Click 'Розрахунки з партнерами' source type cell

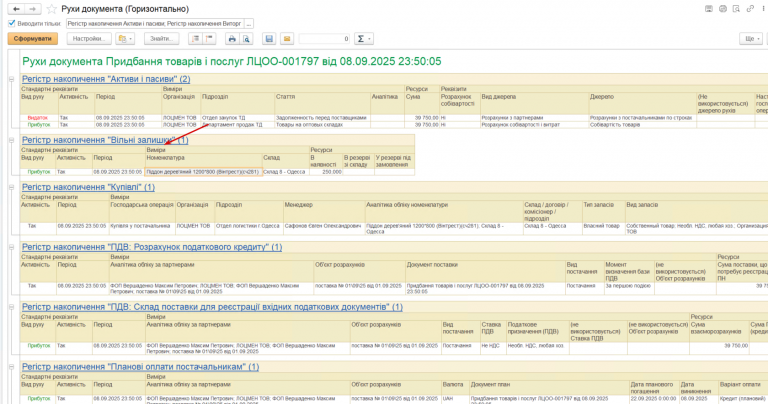(x=534, y=118)
